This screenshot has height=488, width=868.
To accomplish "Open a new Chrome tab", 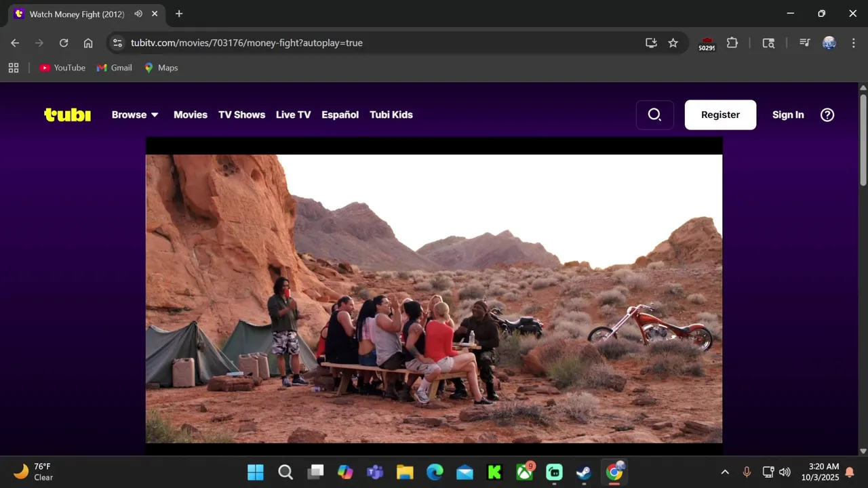I will click(179, 14).
